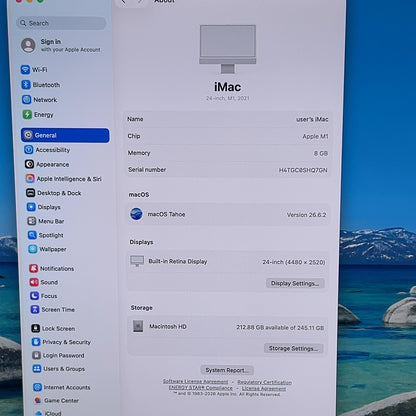The width and height of the screenshot is (416, 416).
Task: Select Menu Bar sidebar item
Action: coord(46,221)
